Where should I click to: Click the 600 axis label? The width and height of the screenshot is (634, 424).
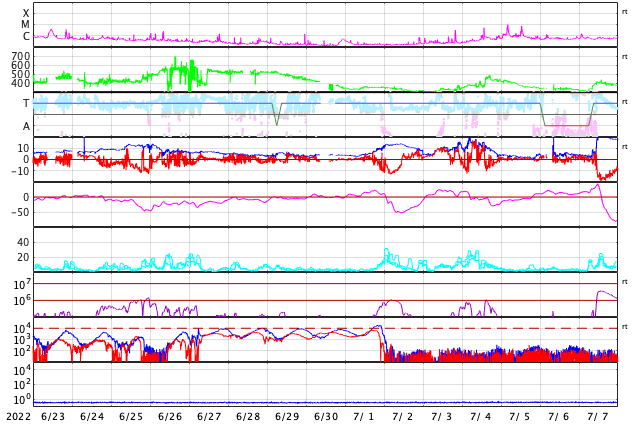tap(21, 65)
